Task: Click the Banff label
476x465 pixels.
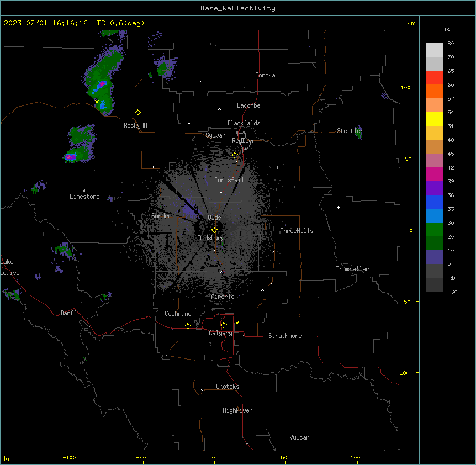Action: (68, 313)
